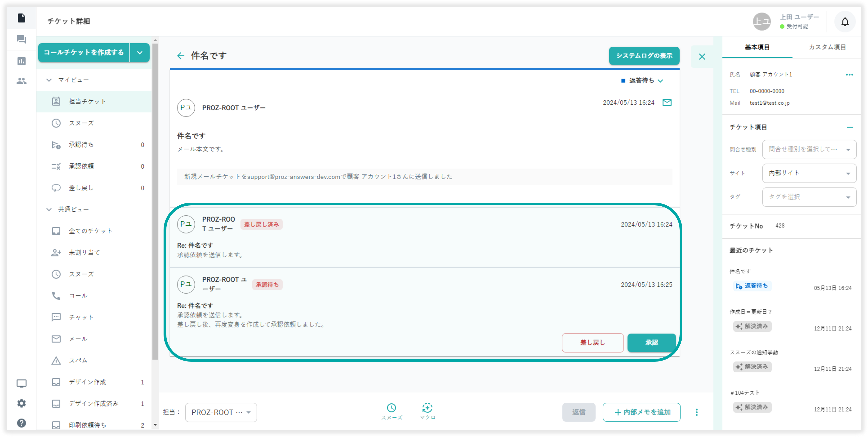Click the 承認 button
Viewport: 868px width, 437px height.
[x=651, y=343]
